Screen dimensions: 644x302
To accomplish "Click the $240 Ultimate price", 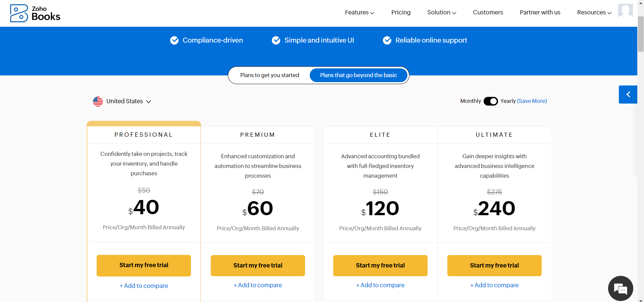I will click(x=494, y=208).
